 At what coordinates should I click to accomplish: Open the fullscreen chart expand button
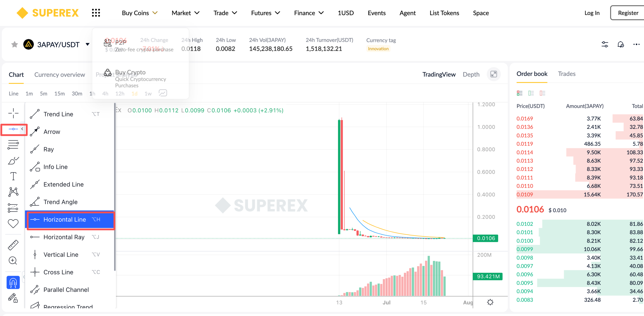(494, 74)
